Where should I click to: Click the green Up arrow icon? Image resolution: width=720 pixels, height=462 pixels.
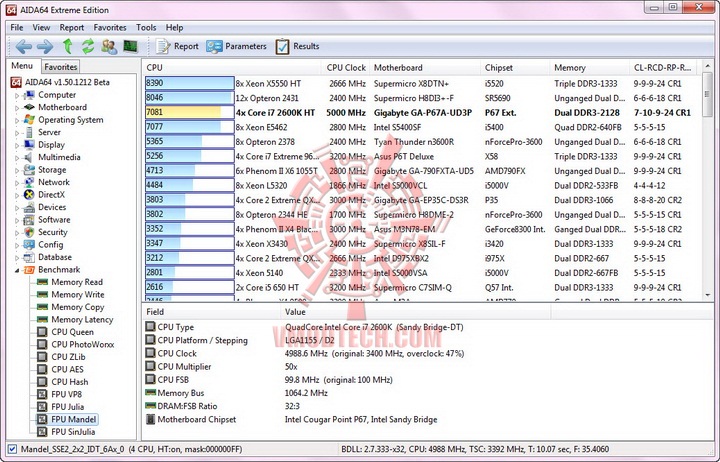(x=68, y=46)
